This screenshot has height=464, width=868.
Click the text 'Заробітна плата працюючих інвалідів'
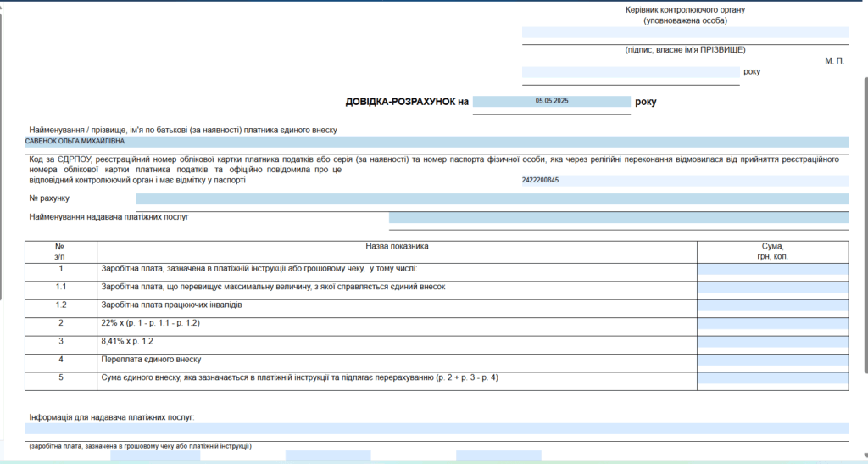pos(171,305)
